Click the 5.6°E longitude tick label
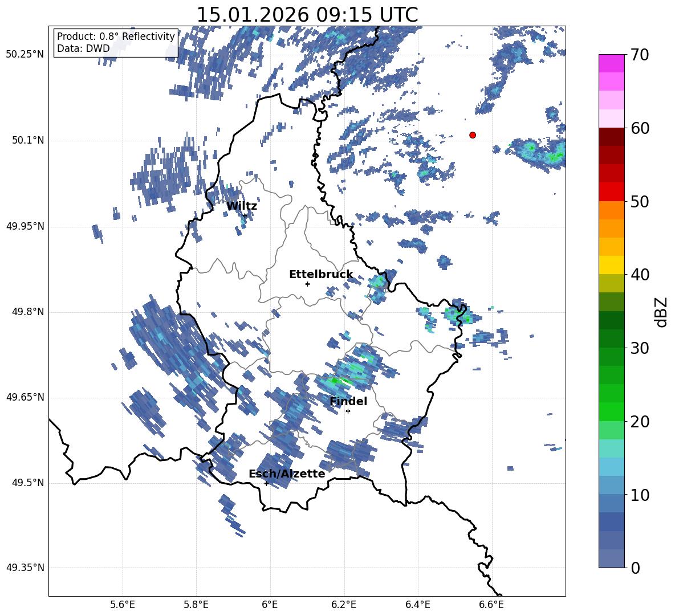This screenshot has width=675, height=616. coord(123,605)
